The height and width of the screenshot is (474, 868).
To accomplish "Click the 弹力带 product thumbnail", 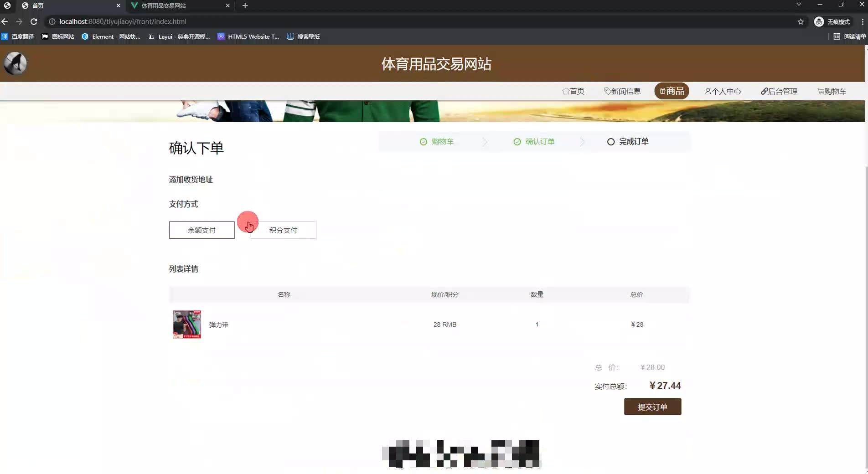I will (187, 325).
